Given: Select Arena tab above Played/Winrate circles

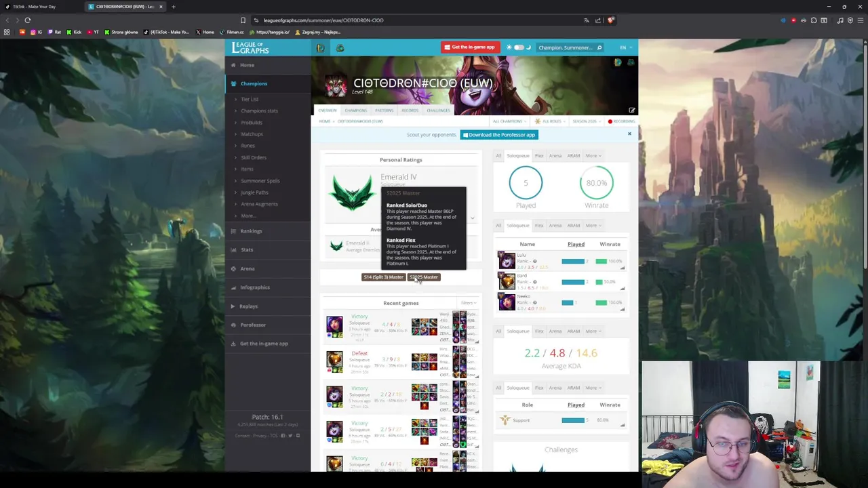Looking at the screenshot, I should click(x=555, y=156).
